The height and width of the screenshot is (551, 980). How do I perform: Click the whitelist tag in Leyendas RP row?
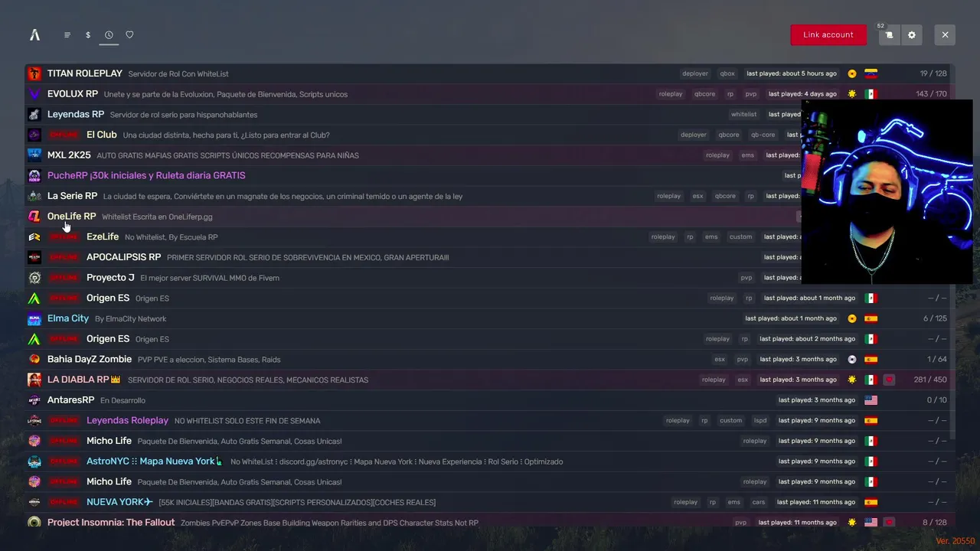[743, 114]
